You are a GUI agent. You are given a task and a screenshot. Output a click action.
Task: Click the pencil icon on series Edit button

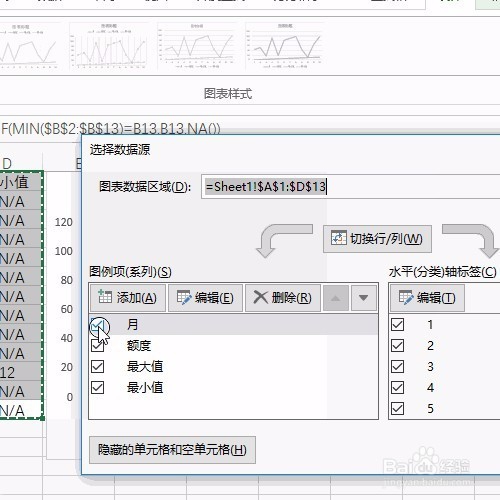(x=184, y=297)
